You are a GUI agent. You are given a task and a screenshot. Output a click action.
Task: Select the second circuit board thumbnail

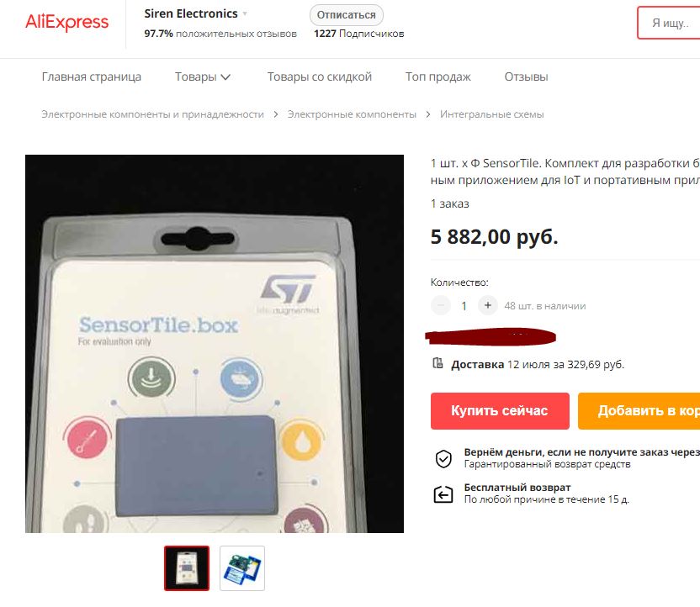[x=242, y=568]
